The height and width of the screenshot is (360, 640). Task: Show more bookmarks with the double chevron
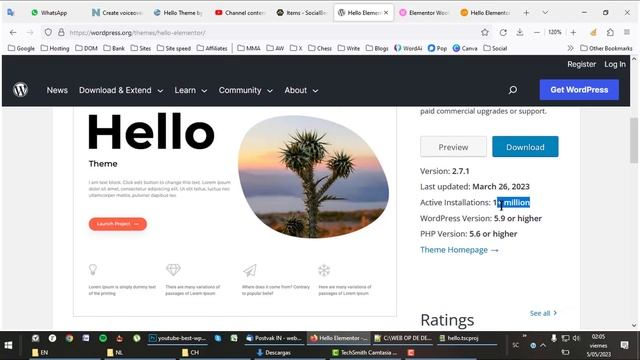pyautogui.click(x=570, y=48)
